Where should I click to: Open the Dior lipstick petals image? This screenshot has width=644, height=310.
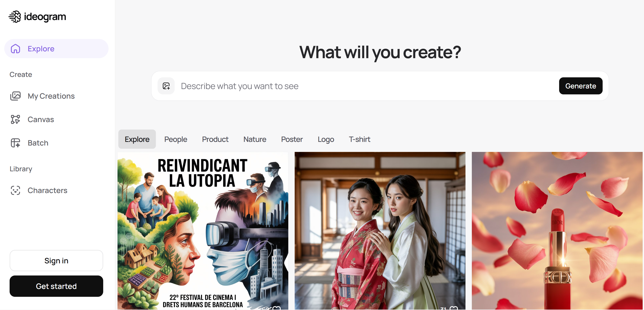557,231
